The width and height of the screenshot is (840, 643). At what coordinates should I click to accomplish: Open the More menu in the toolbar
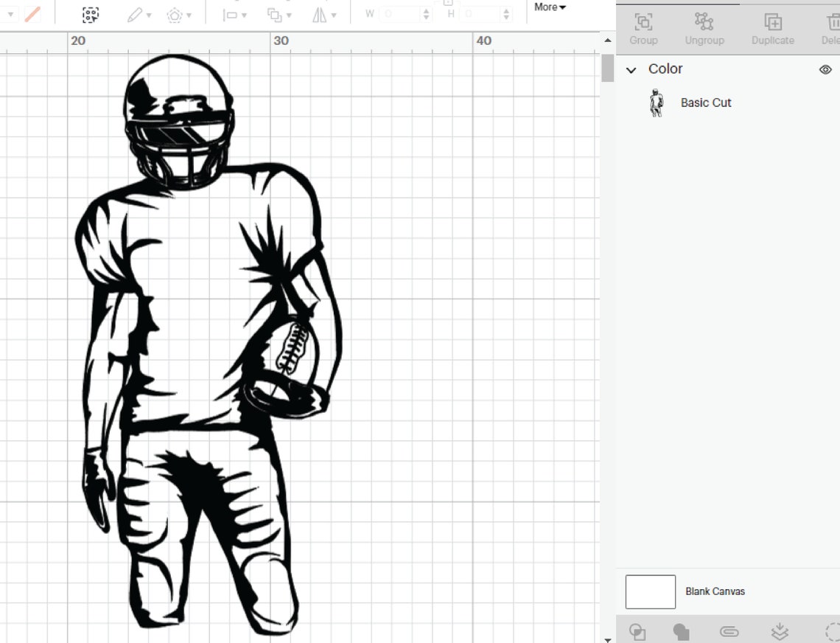[549, 7]
